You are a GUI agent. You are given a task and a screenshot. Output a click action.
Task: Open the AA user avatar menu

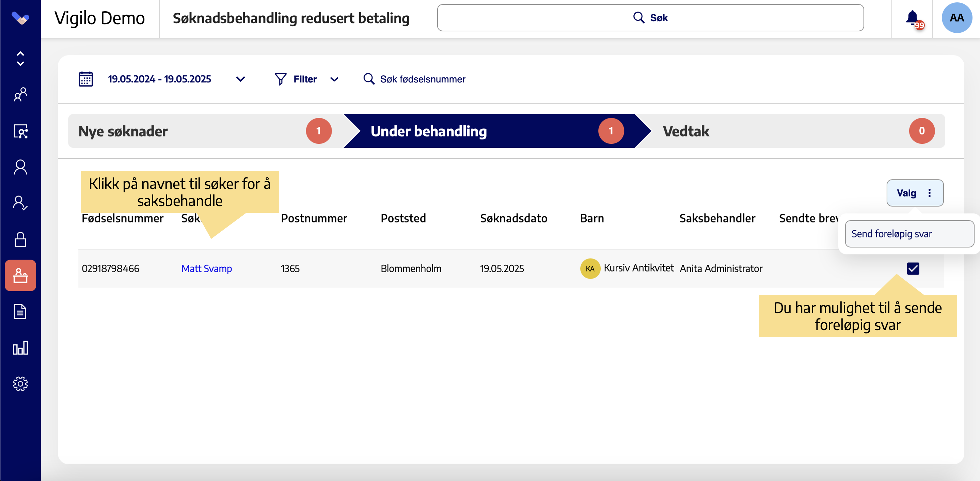point(957,18)
